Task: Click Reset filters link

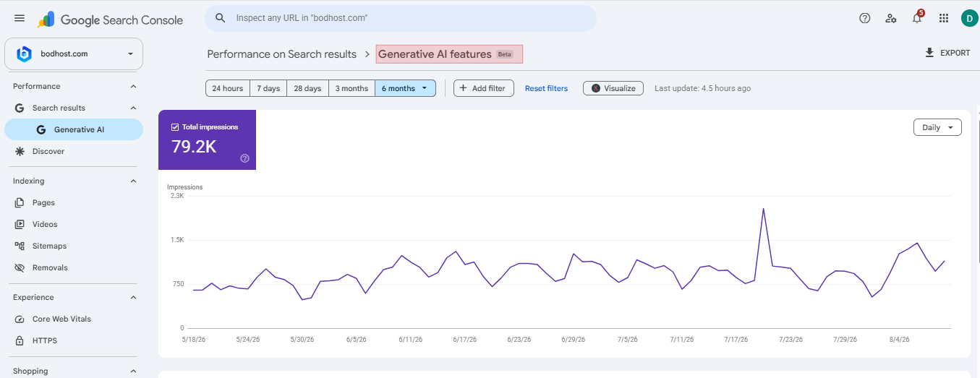Action: pos(546,88)
